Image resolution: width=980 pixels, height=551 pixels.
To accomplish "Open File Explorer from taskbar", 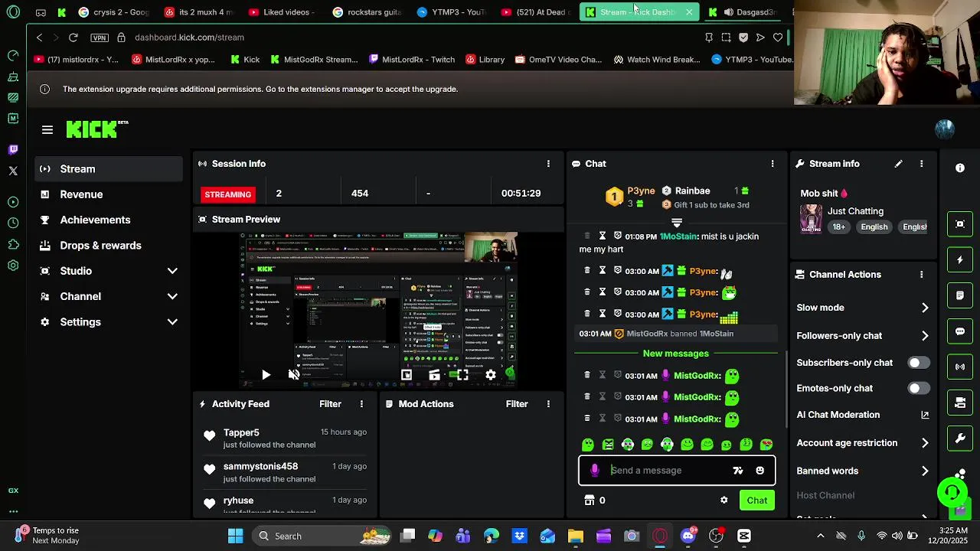I will click(576, 536).
